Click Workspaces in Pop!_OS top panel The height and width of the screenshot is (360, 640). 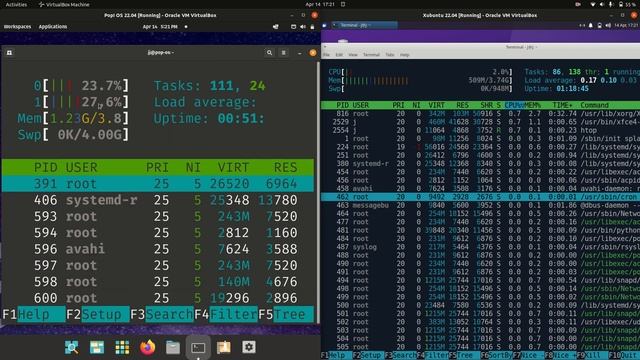click(x=17, y=27)
